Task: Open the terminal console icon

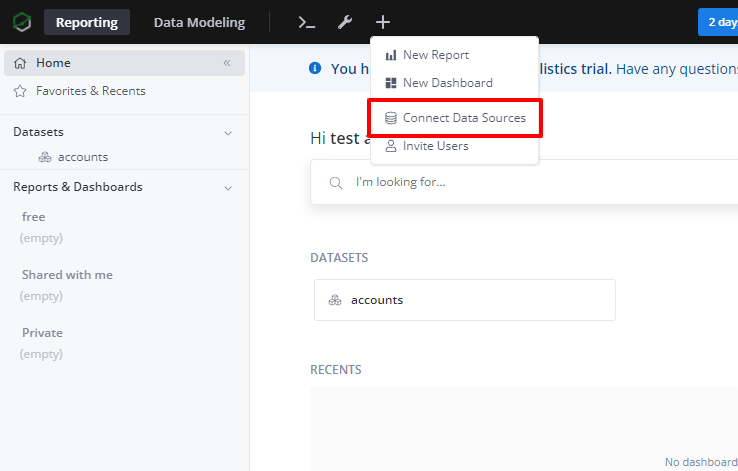Action: click(307, 22)
